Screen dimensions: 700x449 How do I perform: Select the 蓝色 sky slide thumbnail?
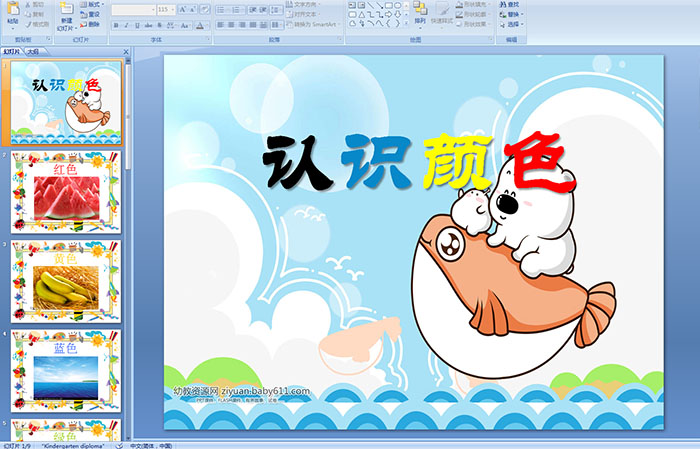[66, 371]
